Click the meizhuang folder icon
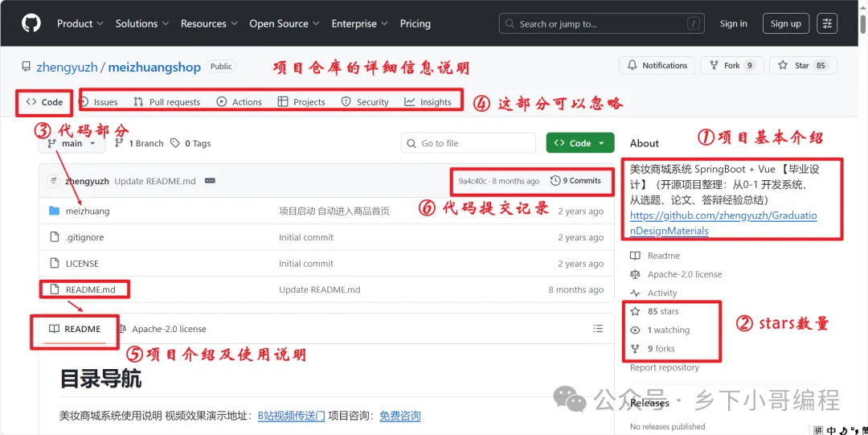 [54, 211]
